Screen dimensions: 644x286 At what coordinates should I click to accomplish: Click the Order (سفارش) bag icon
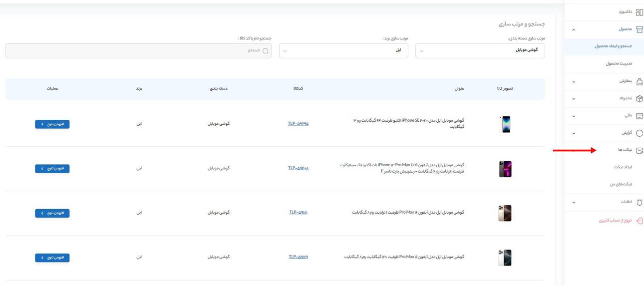[x=639, y=81]
